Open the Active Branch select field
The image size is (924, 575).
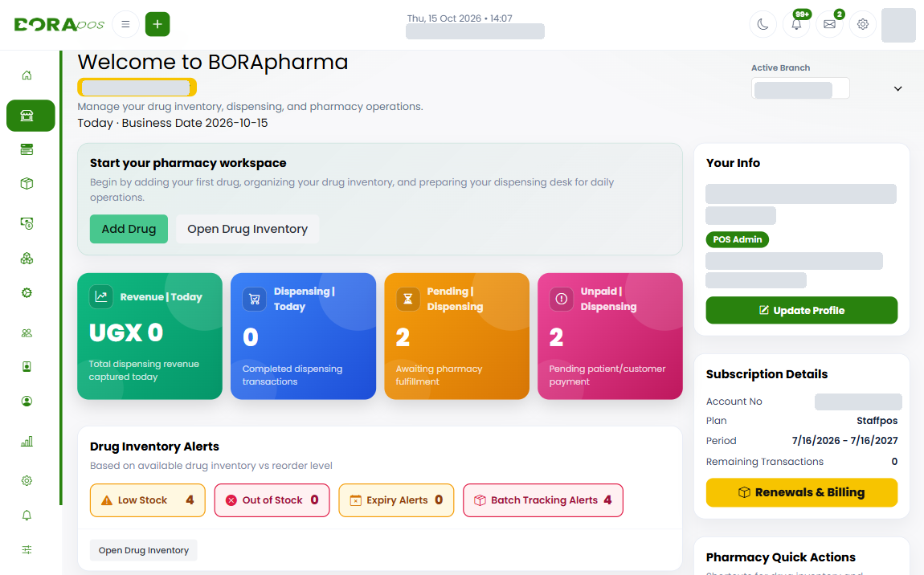coord(800,89)
